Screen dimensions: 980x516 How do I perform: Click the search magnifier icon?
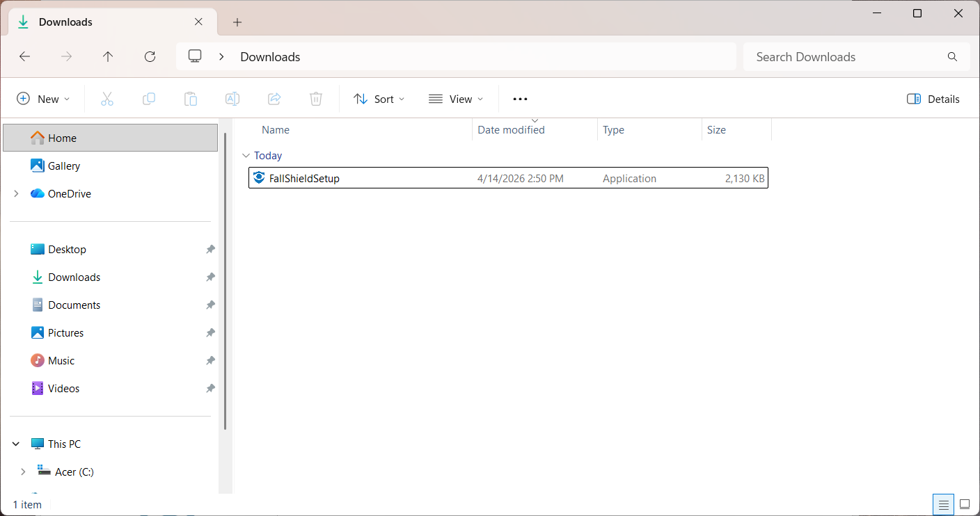tap(952, 57)
